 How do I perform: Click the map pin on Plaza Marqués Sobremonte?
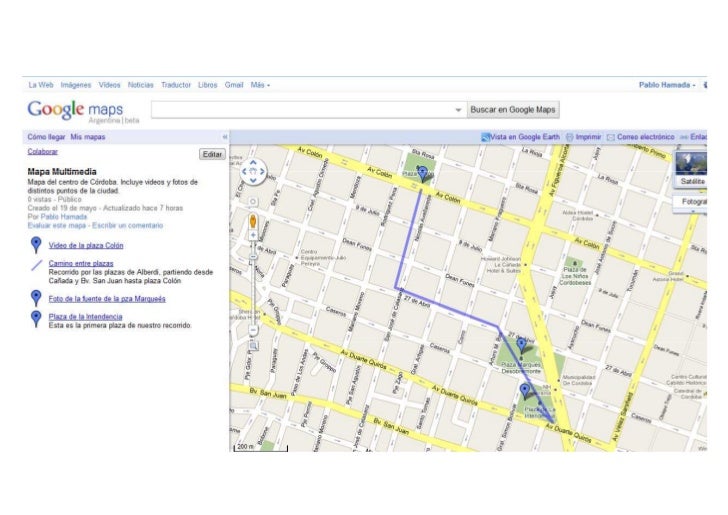(x=521, y=345)
